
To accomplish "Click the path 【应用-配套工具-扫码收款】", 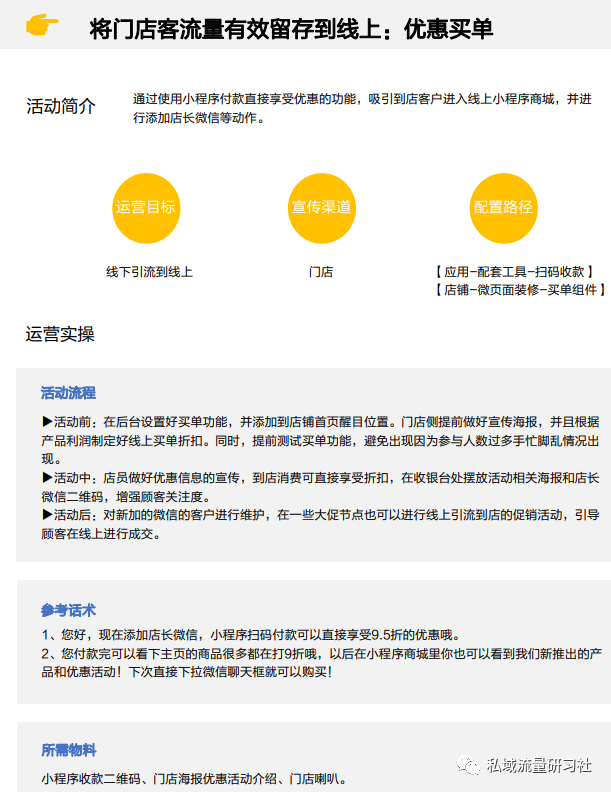I will click(515, 272).
